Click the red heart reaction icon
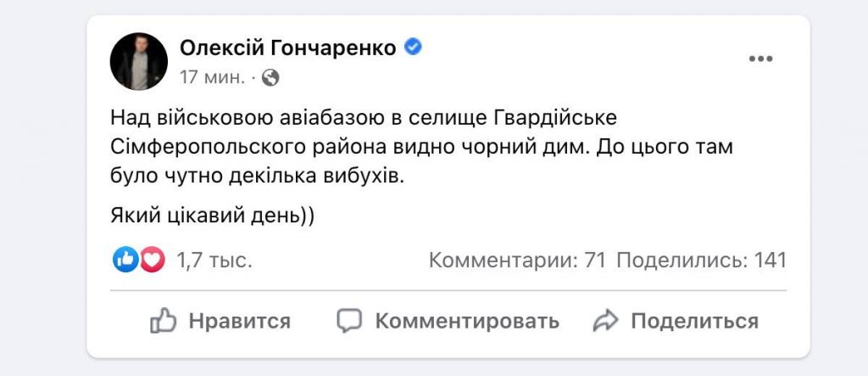868x376 pixels. click(152, 260)
